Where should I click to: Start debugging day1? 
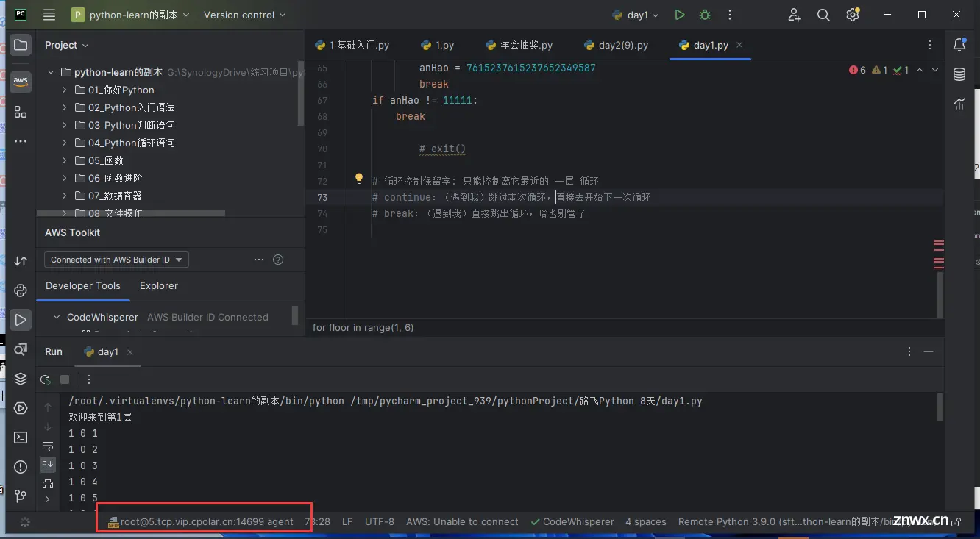click(x=705, y=15)
